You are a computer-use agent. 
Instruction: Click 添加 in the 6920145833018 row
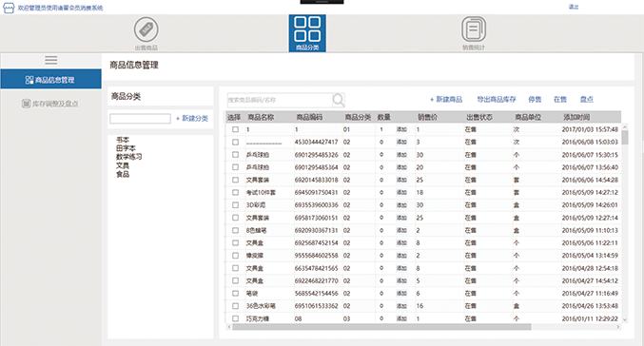401,180
